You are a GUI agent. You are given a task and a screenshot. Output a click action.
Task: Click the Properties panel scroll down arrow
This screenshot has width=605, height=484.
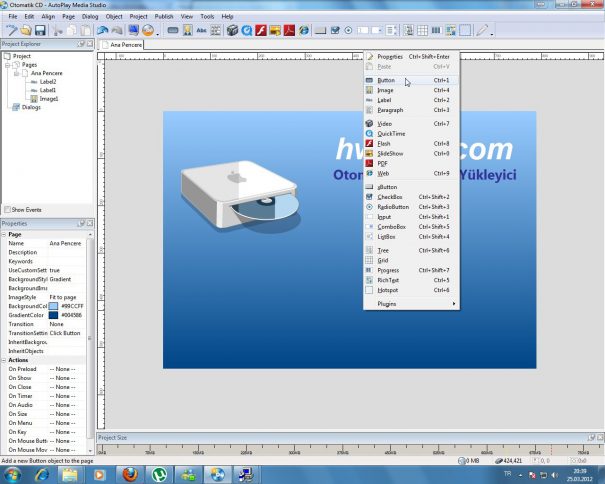point(90,450)
